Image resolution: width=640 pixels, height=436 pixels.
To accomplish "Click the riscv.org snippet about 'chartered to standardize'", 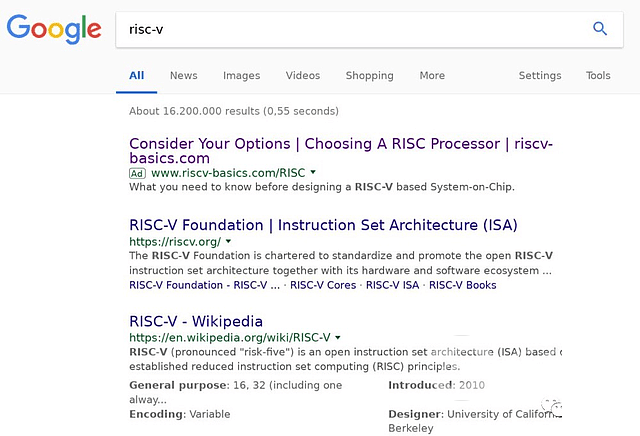I will tap(341, 263).
